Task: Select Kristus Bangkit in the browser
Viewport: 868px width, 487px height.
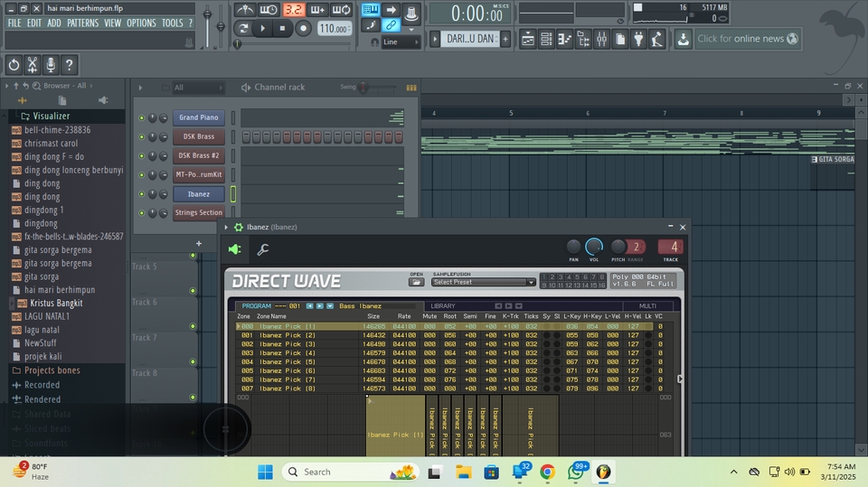Action: coord(56,304)
